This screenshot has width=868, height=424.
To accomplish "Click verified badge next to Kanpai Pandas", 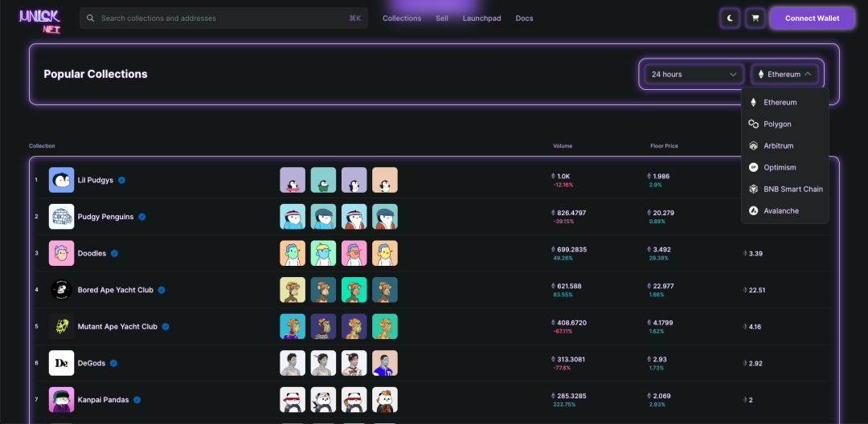I will (137, 400).
